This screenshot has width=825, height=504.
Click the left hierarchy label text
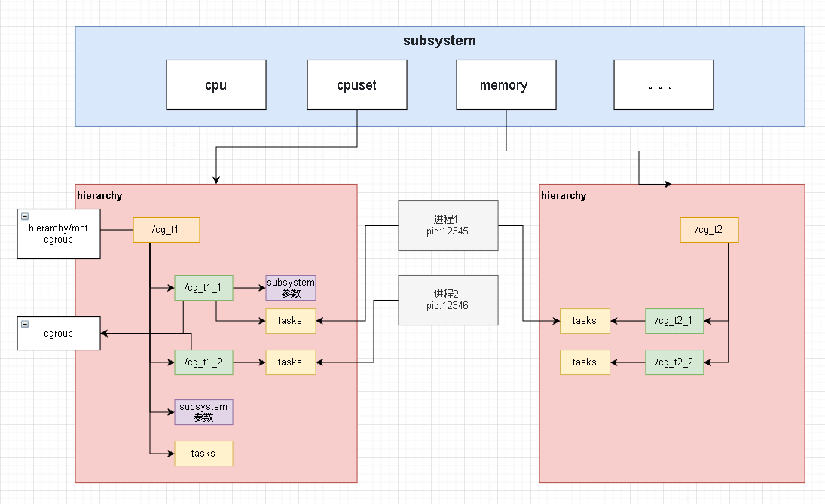tap(99, 196)
